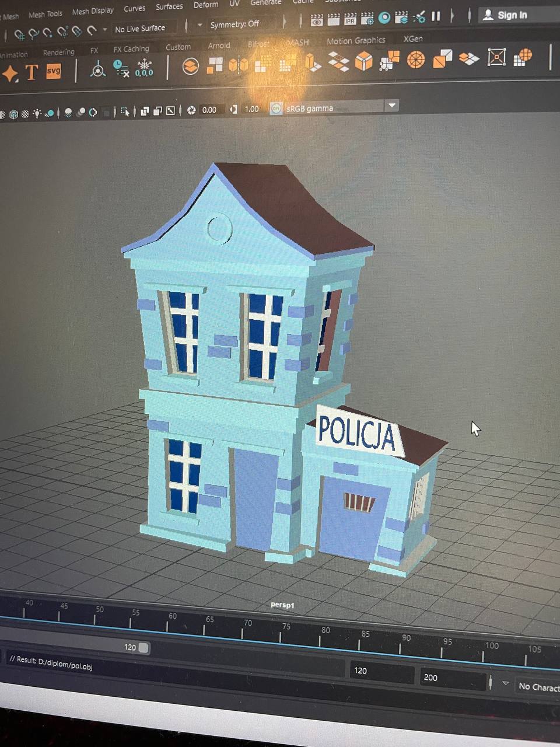Click the polygon star primitive shelf icon
Image resolution: width=560 pixels, height=747 pixels.
10,74
